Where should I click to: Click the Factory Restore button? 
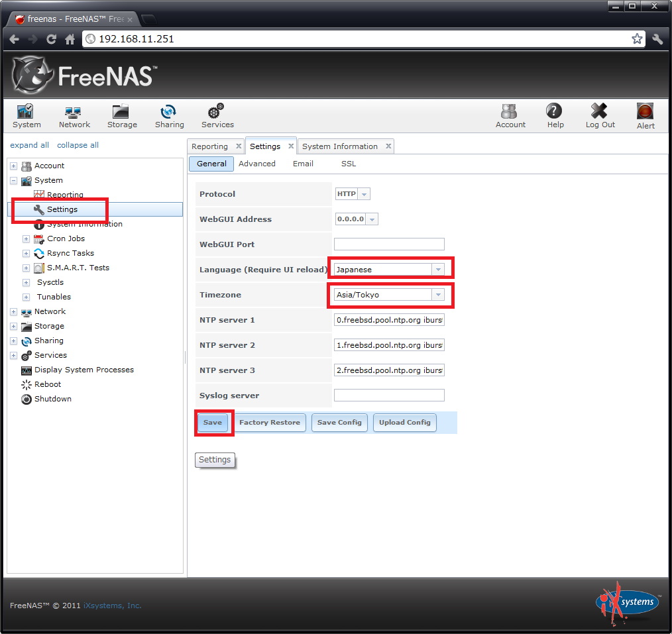[270, 423]
